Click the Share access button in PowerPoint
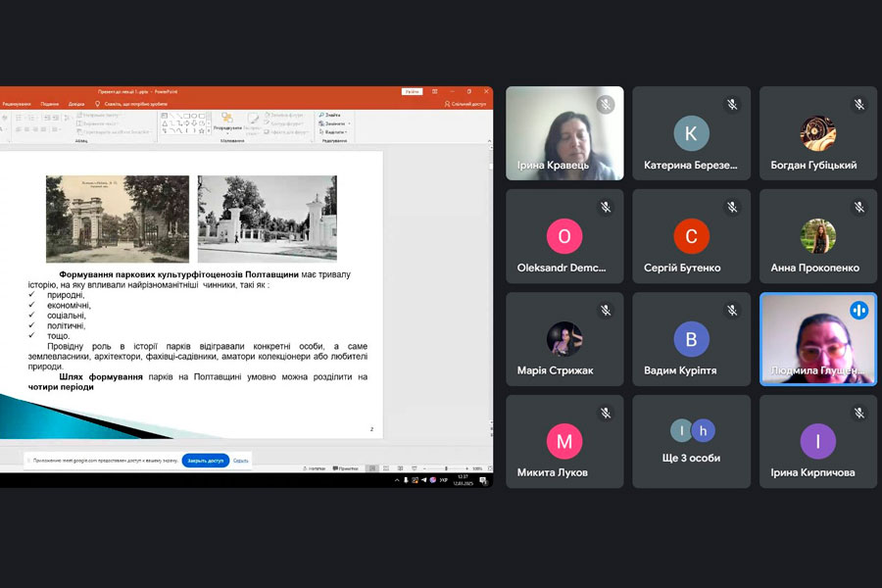This screenshot has width=882, height=588. (x=465, y=103)
